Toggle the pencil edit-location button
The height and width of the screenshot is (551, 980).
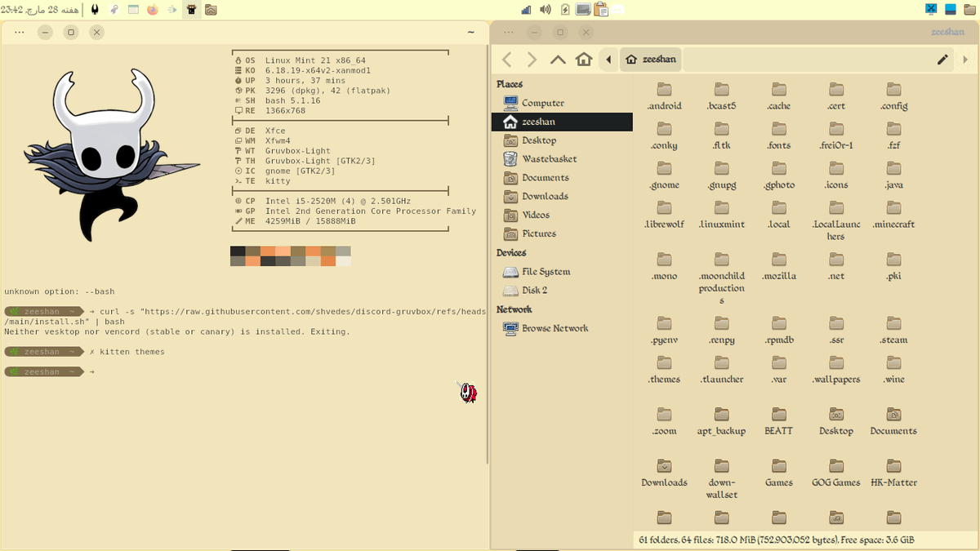pos(942,60)
